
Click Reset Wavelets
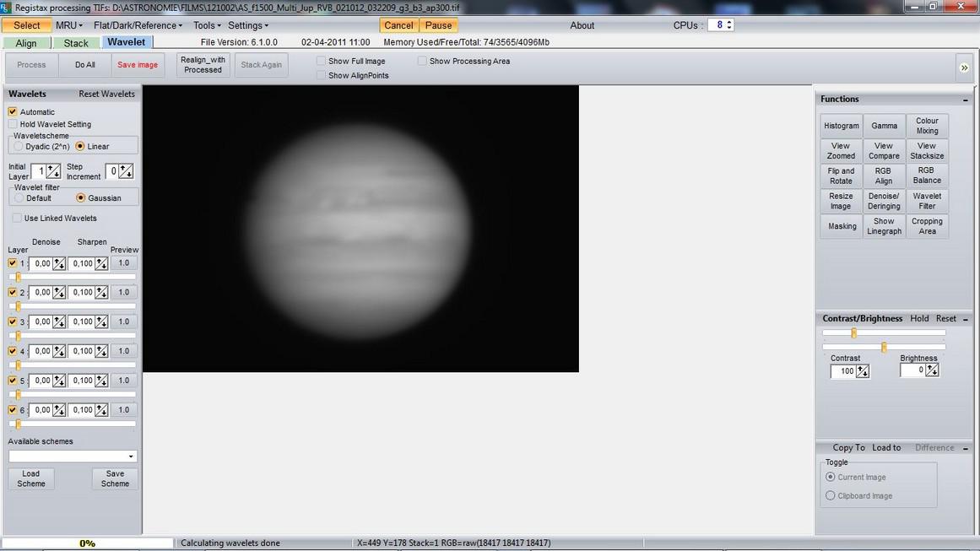(x=106, y=94)
